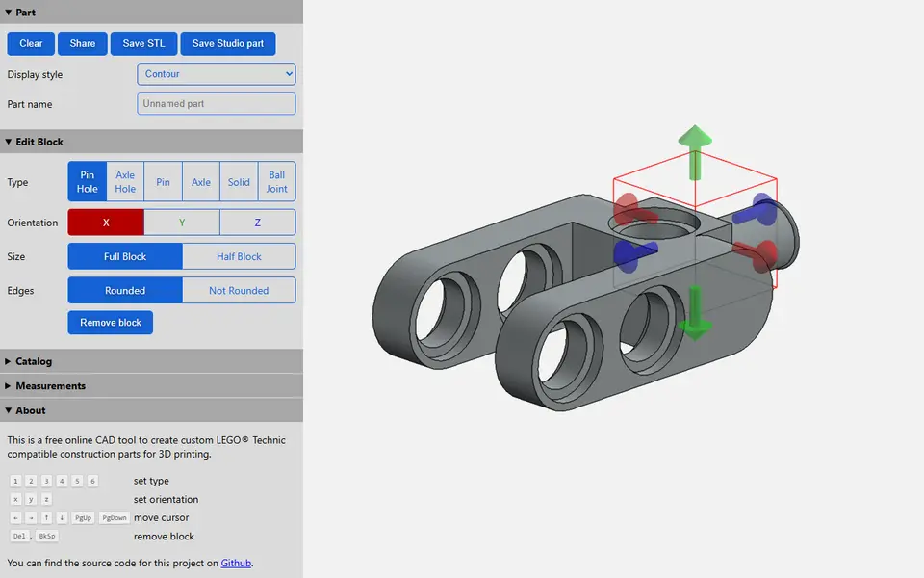The width and height of the screenshot is (924, 578).
Task: Click the green up arrow handle in viewport
Action: tap(695, 151)
